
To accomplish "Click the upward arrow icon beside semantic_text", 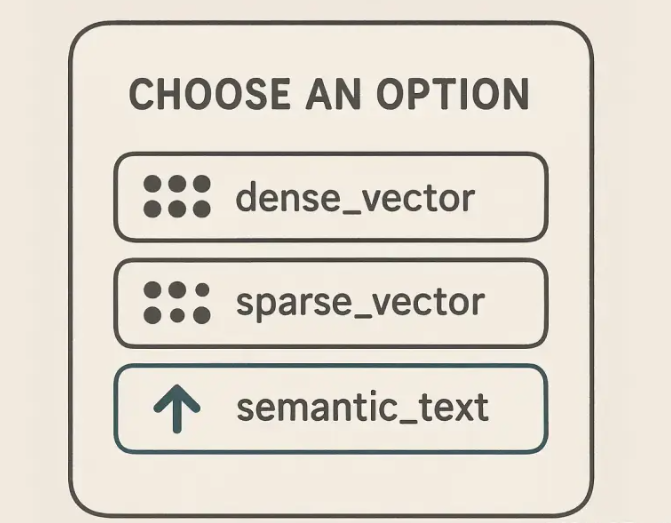I will 177,409.
